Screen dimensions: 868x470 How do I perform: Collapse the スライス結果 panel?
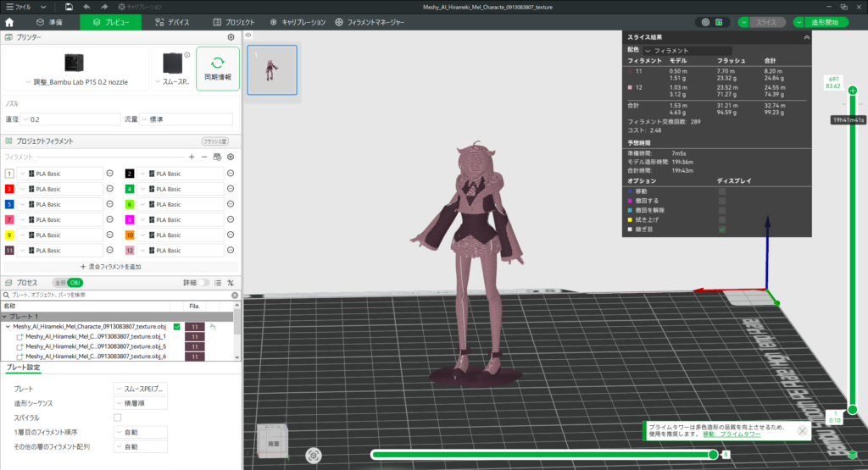807,37
